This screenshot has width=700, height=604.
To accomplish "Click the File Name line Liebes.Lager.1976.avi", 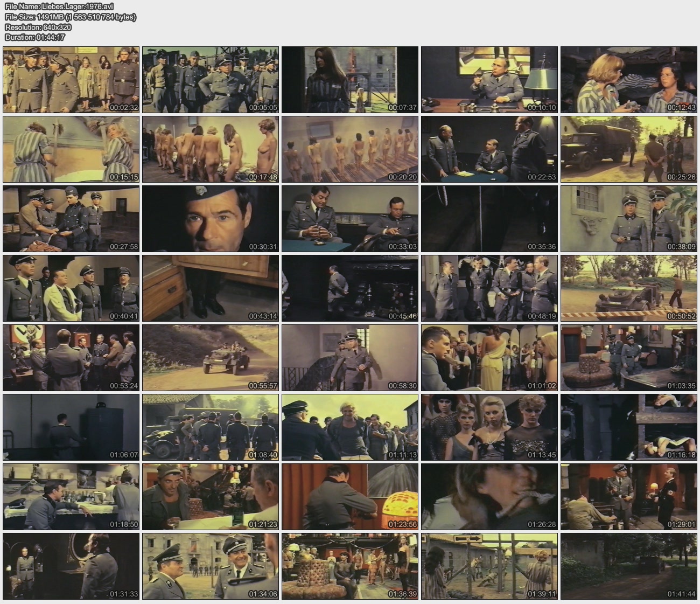I will tap(59, 7).
